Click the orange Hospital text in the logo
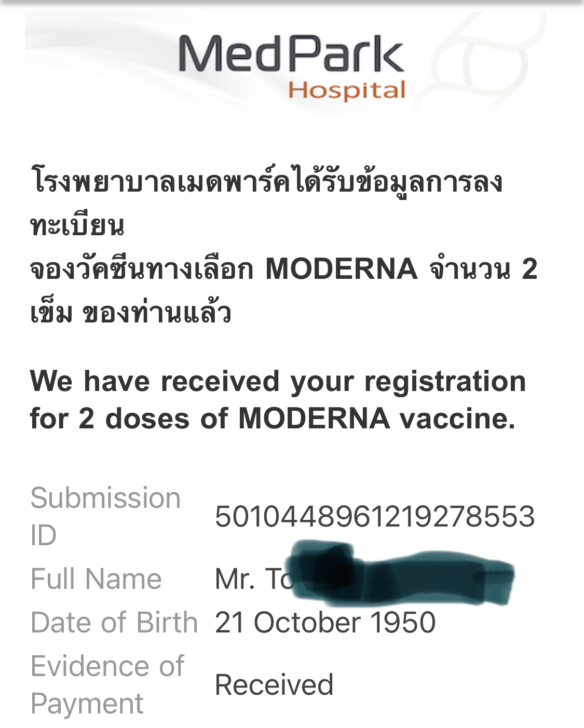Image resolution: width=584 pixels, height=728 pixels. (347, 90)
